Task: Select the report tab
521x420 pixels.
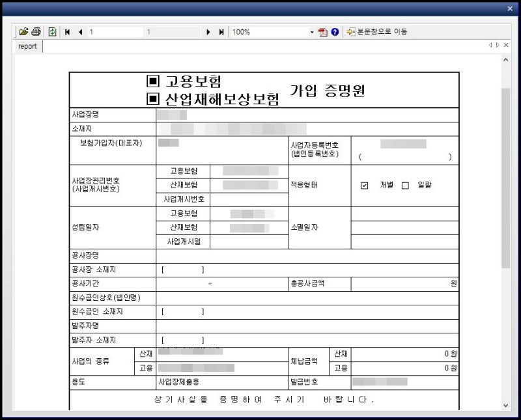Action: click(27, 46)
